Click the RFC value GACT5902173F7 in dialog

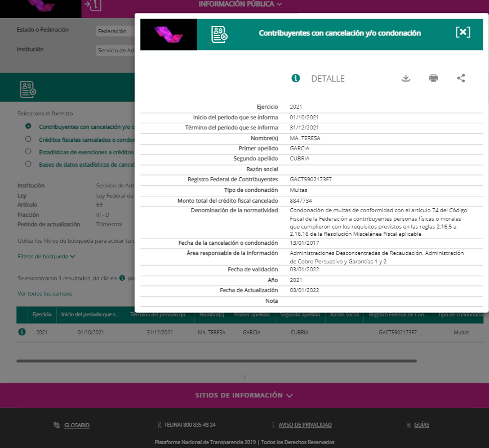[310, 179]
